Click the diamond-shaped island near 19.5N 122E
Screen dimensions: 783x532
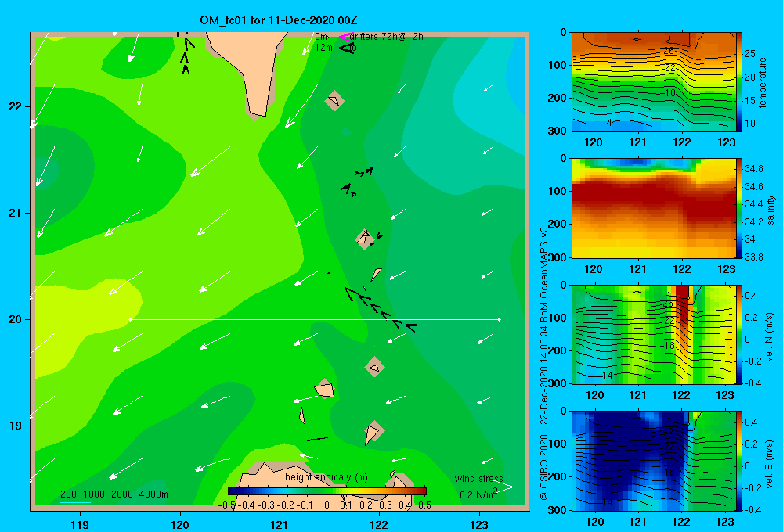tap(374, 367)
